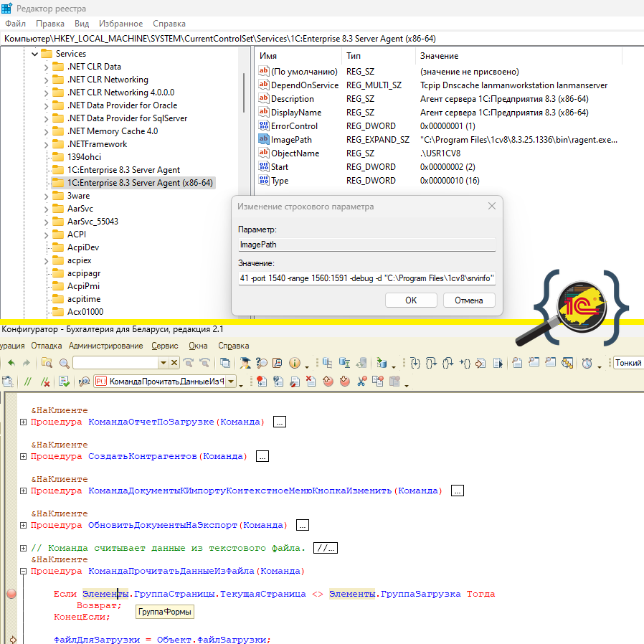Open Файл menu in Registry Editor
644x644 pixels.
[x=15, y=24]
